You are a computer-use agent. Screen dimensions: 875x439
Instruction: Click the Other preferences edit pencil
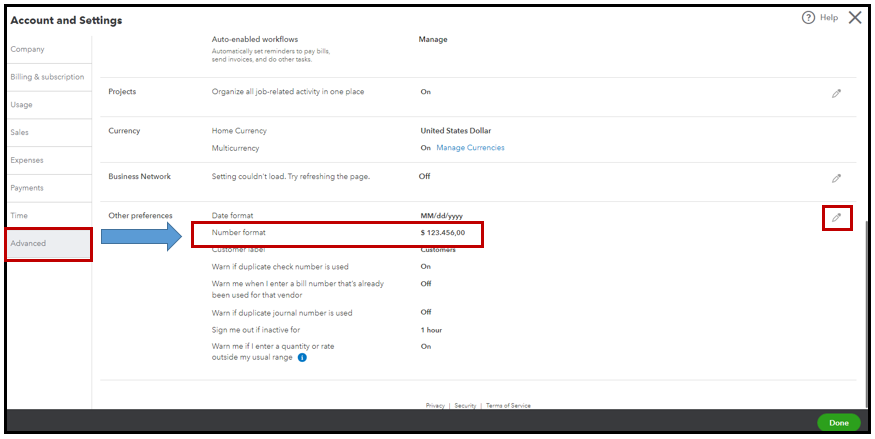click(x=836, y=217)
